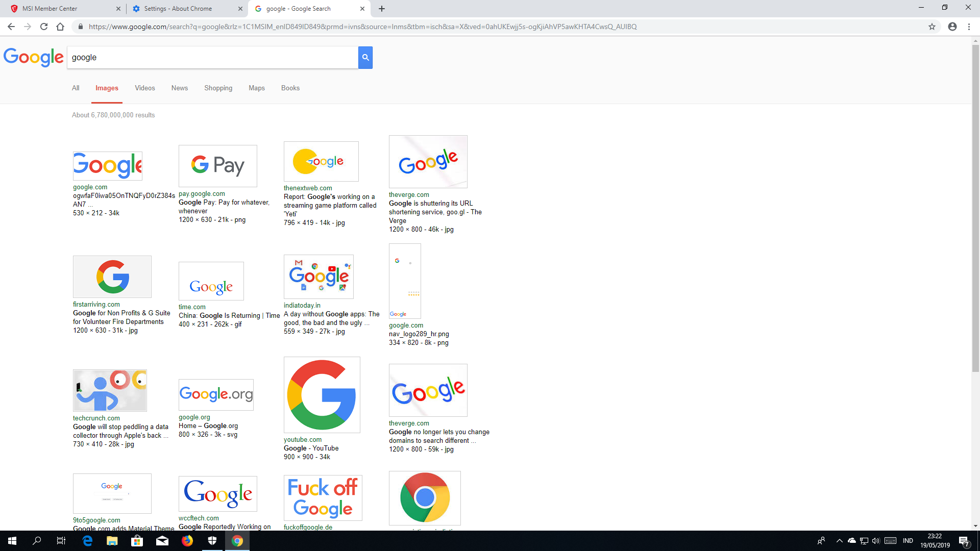Switch to the Settings - About Chrome tab

tap(186, 9)
